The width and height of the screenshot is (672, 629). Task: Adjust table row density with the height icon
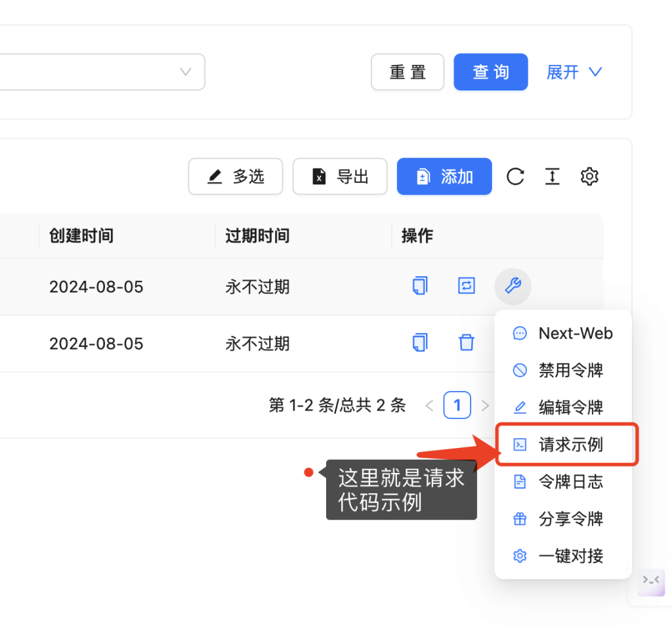click(553, 176)
